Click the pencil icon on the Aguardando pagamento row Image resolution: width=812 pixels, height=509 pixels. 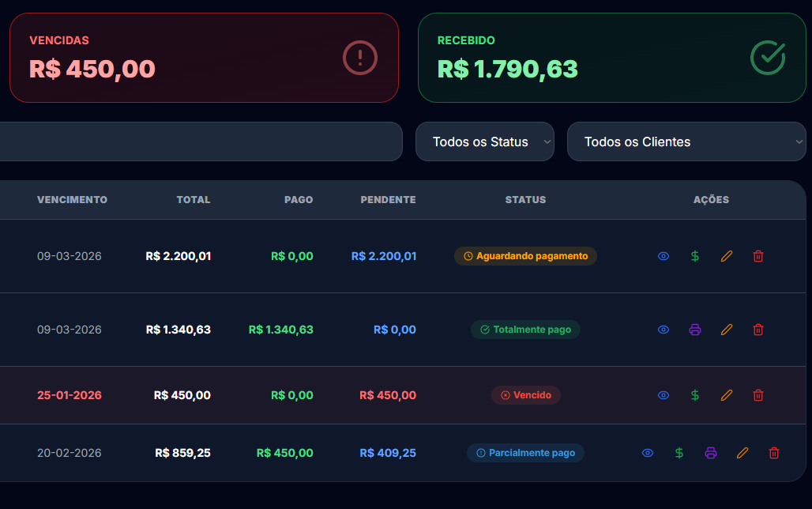click(x=727, y=256)
